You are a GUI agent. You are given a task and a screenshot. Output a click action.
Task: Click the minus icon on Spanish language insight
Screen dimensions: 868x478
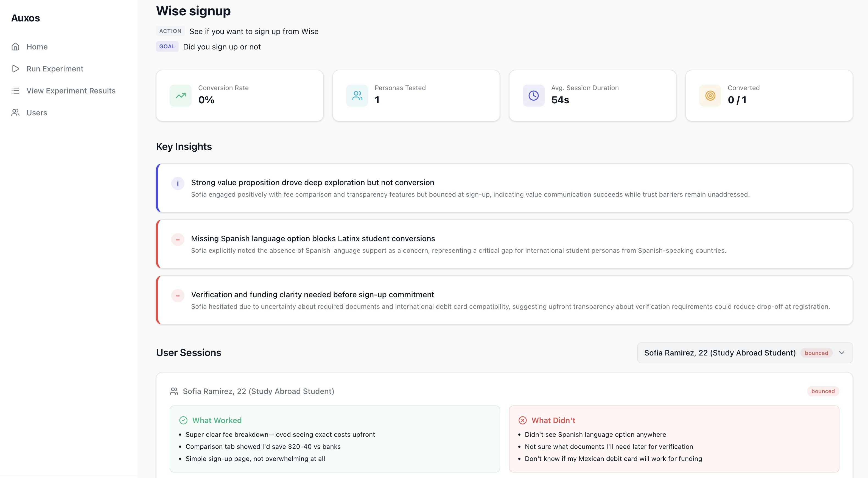tap(178, 239)
